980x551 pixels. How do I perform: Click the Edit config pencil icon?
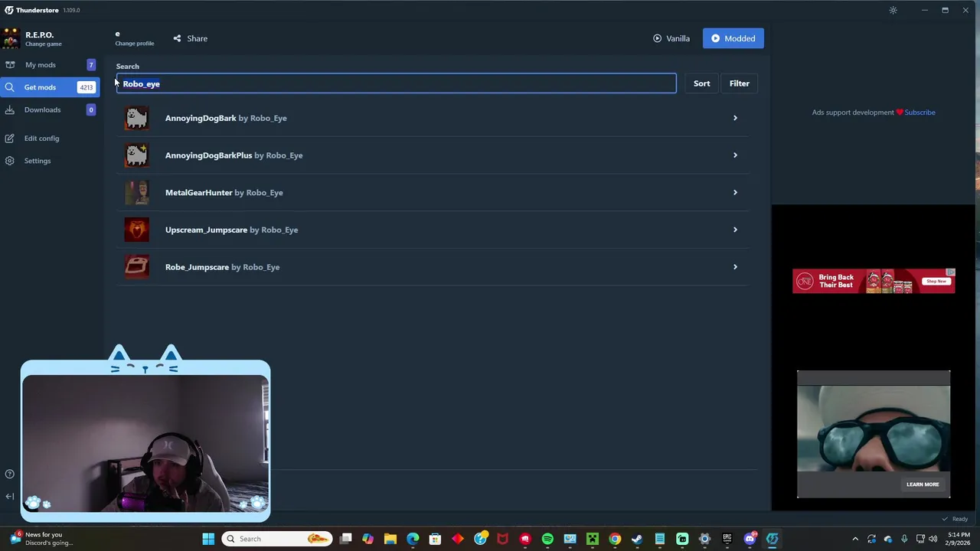coord(10,139)
